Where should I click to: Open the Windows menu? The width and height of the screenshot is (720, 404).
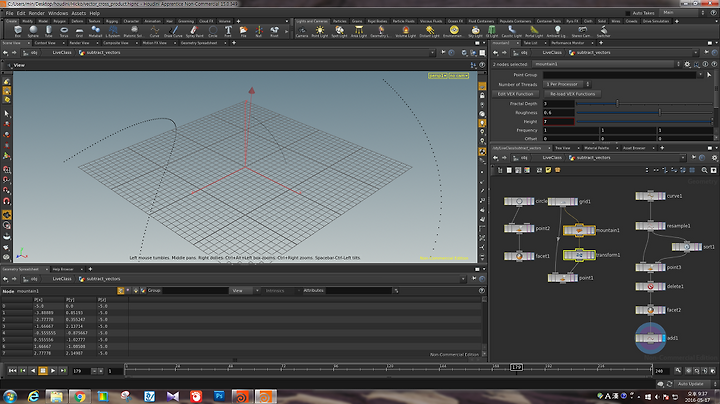coord(58,13)
